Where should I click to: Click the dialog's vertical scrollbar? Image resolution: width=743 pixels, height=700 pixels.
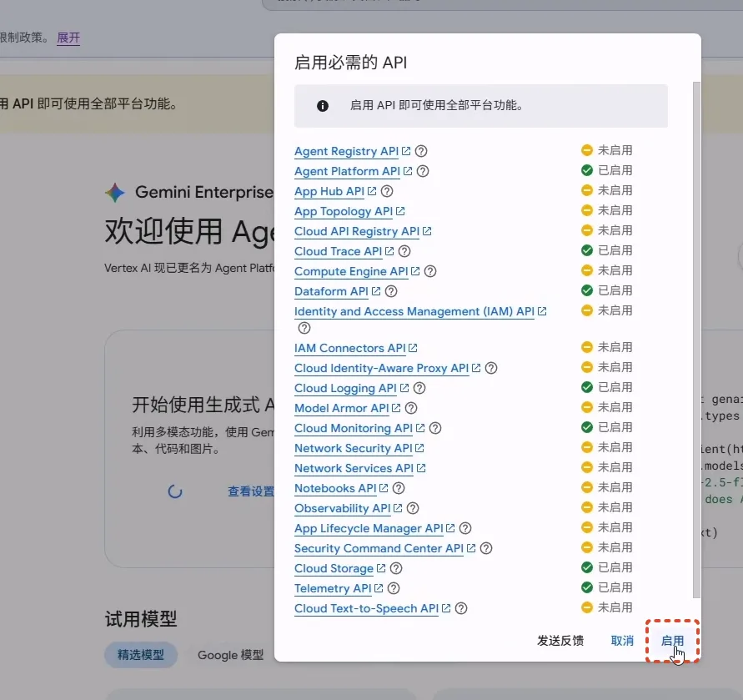click(696, 340)
